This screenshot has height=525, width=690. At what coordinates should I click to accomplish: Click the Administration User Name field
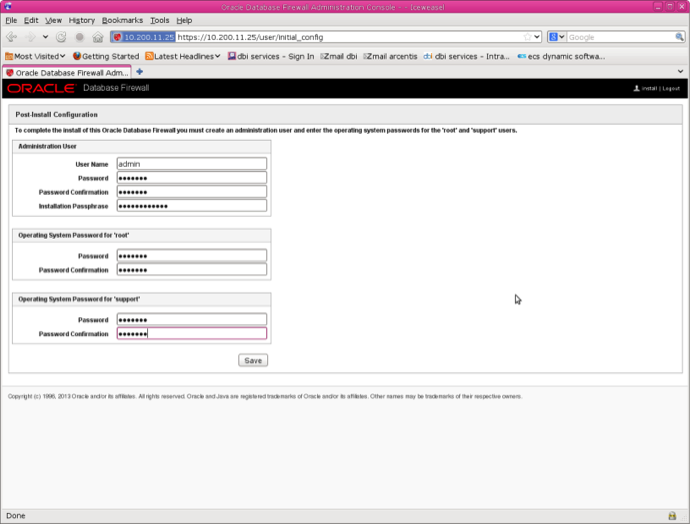point(191,164)
